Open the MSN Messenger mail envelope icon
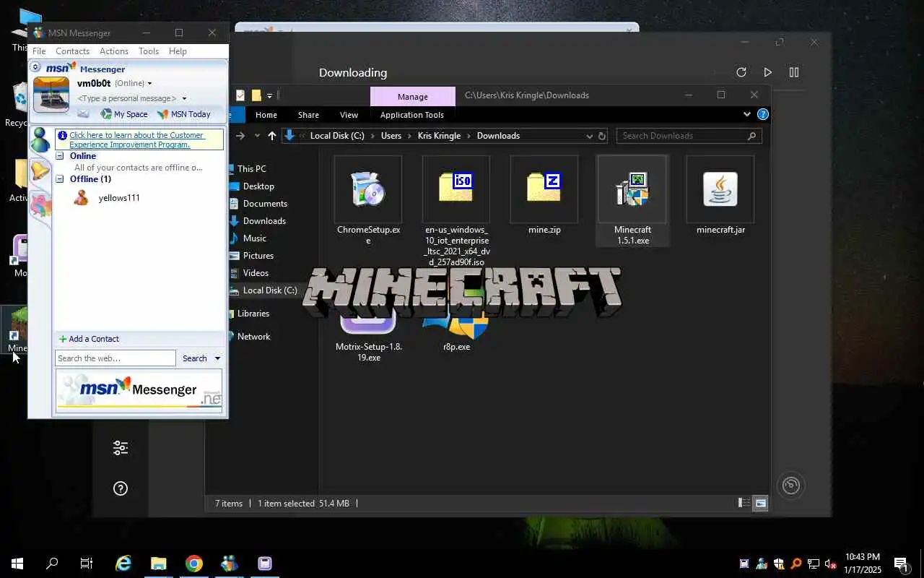The width and height of the screenshot is (924, 578). click(x=84, y=114)
